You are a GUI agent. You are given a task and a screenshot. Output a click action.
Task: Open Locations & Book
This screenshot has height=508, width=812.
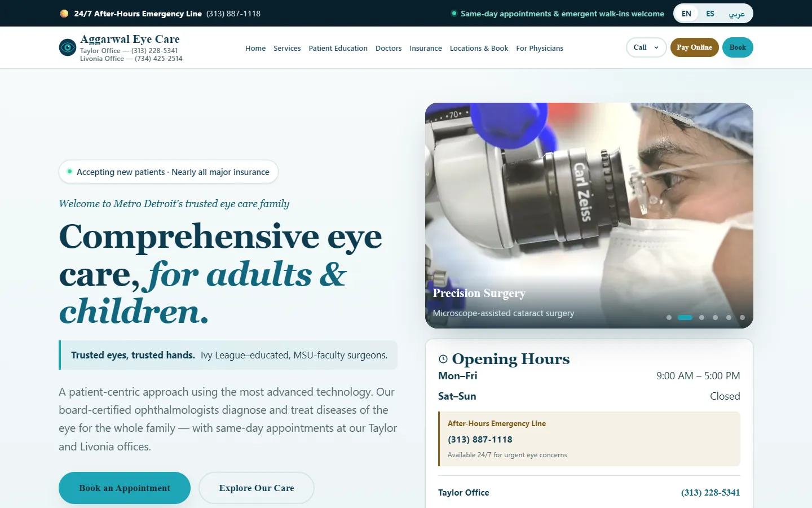(479, 49)
